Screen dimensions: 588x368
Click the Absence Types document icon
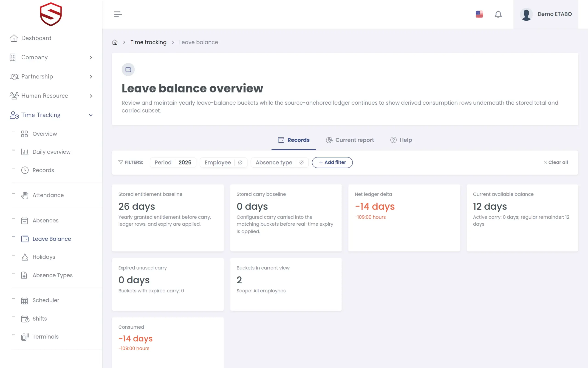click(x=24, y=275)
